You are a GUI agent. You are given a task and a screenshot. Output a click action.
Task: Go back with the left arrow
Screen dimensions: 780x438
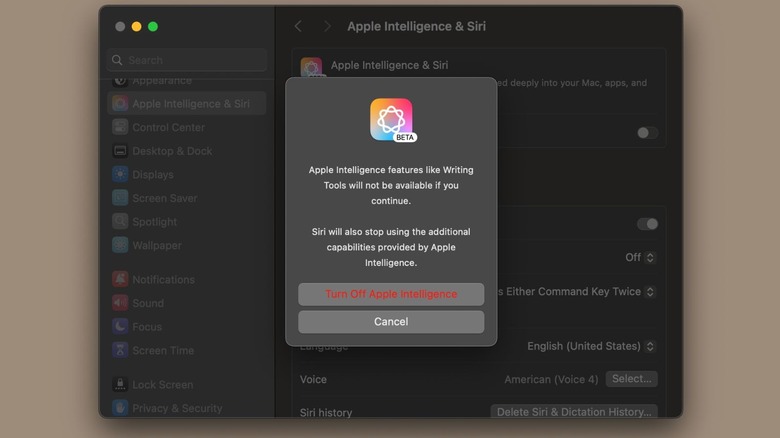[x=298, y=26]
